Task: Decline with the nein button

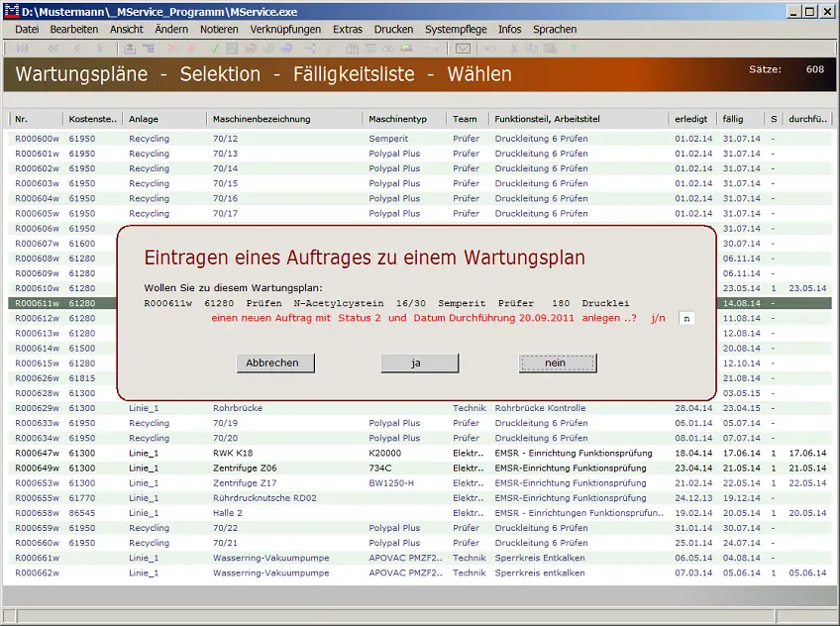Action: pos(557,364)
